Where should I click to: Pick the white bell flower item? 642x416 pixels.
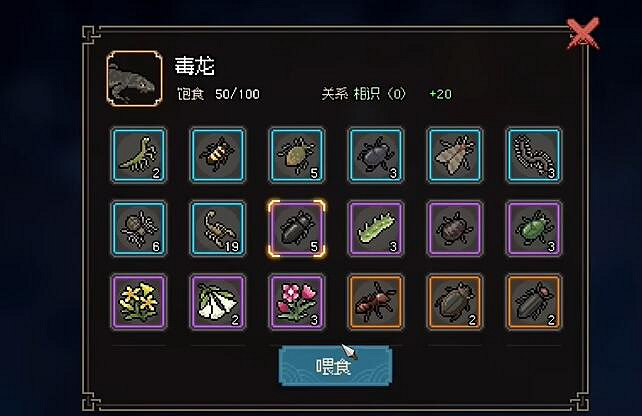click(x=218, y=302)
